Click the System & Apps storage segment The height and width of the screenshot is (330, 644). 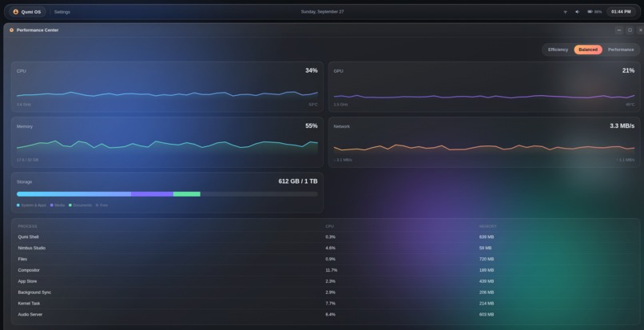tap(74, 194)
